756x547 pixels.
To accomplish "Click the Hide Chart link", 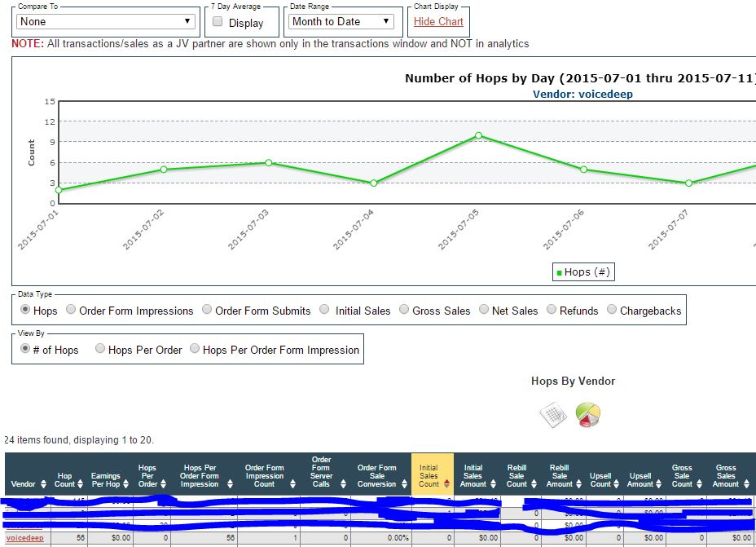I will [438, 22].
